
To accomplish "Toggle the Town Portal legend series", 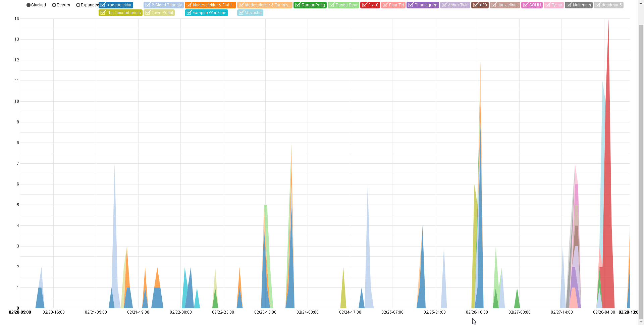I will [159, 13].
